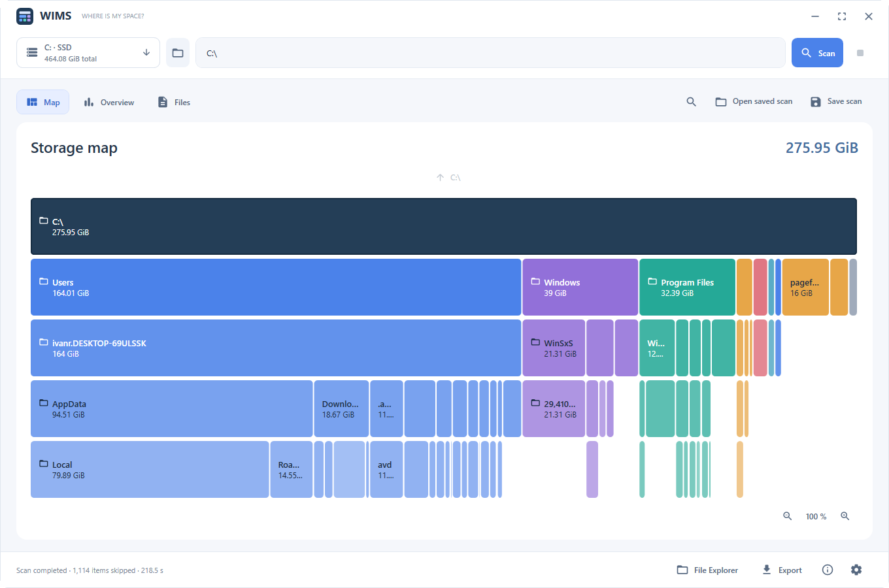Select the Users 164.01 GiB block
Viewport: 889px width, 588px height.
tap(276, 287)
